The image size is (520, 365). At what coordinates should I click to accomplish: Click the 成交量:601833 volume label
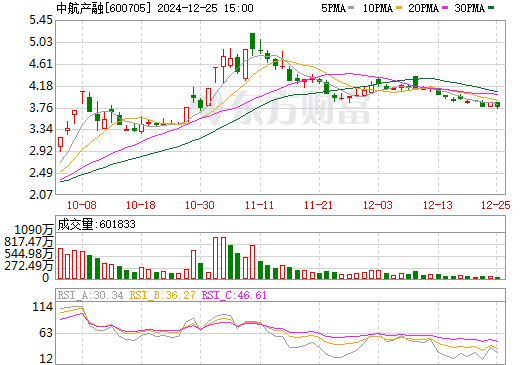96,224
